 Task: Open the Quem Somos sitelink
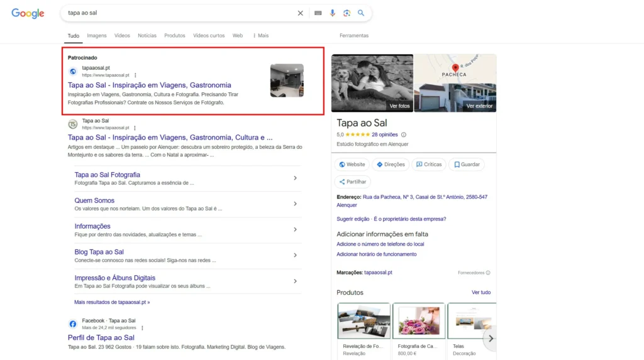coord(94,200)
